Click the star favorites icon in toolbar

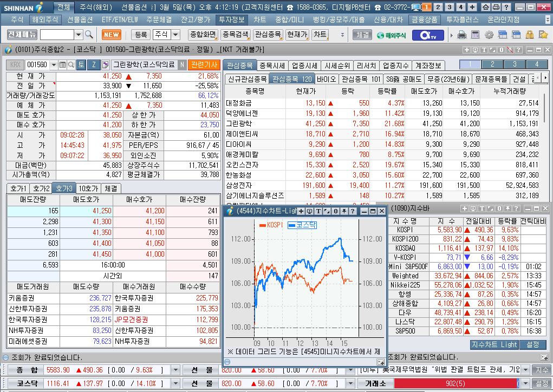coord(543,35)
